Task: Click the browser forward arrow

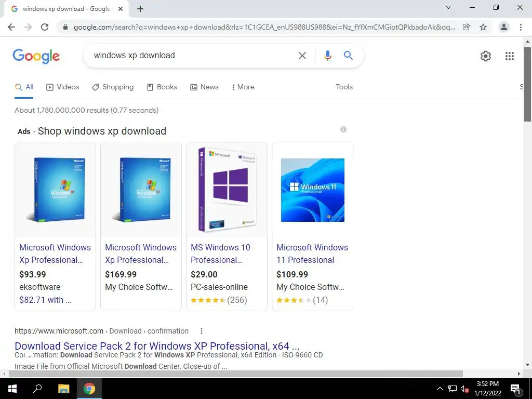Action: [28, 27]
